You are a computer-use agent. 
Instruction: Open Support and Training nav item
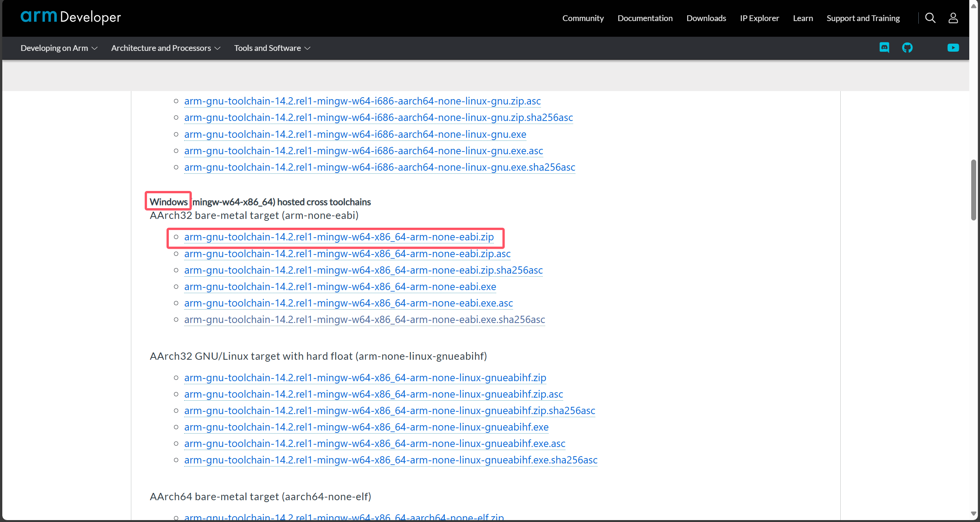tap(863, 18)
